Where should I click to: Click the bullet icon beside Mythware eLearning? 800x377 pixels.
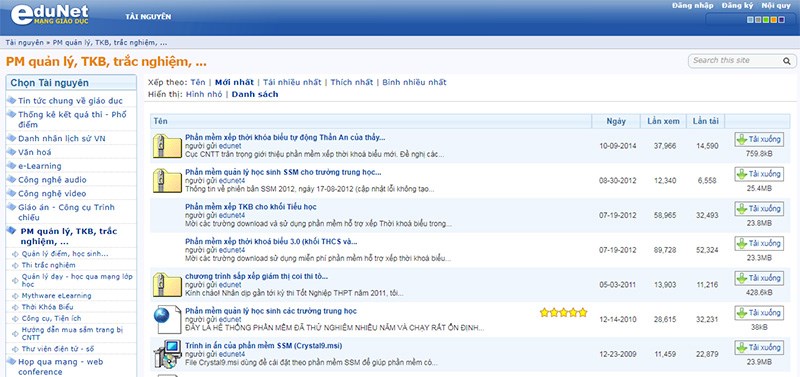[15, 296]
